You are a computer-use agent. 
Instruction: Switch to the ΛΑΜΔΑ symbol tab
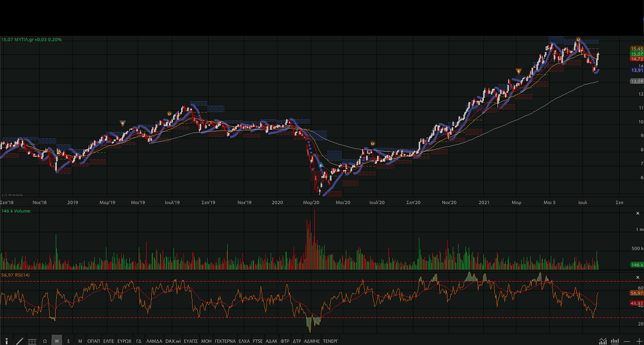pyautogui.click(x=154, y=341)
